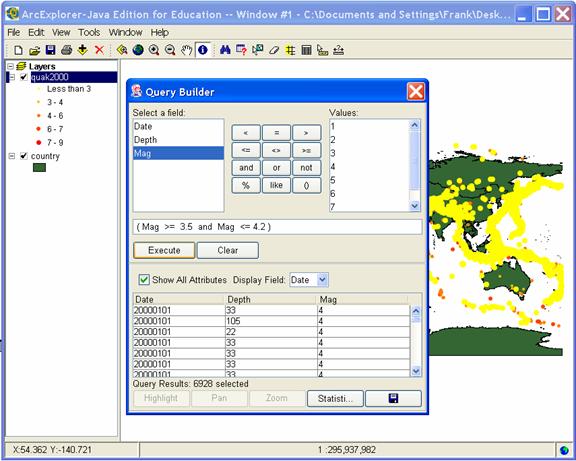Open the Edit menu
This screenshot has height=461, width=576.
(36, 32)
